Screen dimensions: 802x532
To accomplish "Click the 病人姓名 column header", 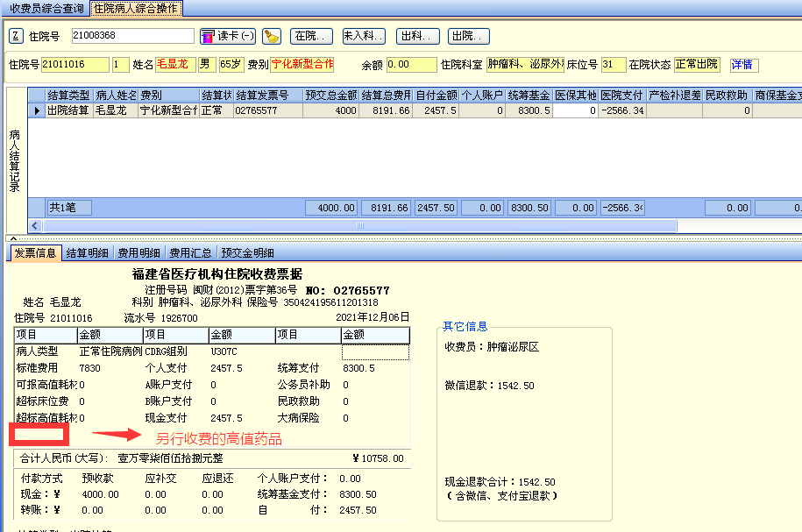I will click(x=116, y=96).
